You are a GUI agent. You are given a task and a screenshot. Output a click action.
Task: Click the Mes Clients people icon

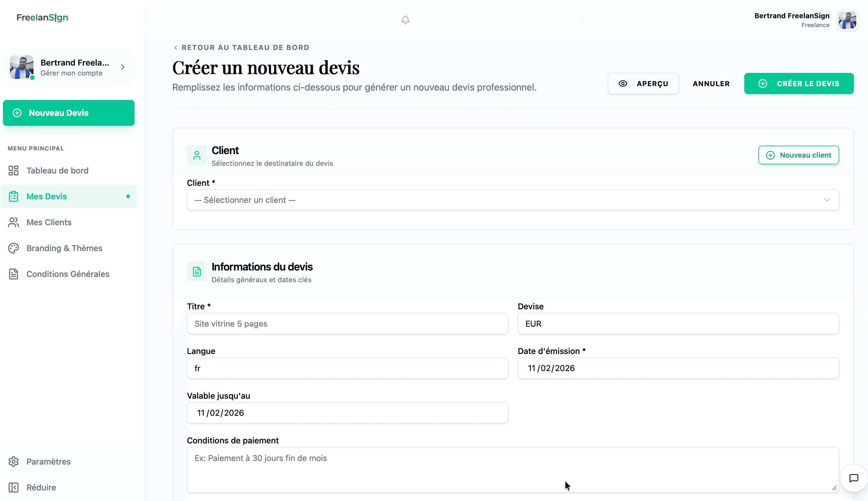[x=14, y=222]
